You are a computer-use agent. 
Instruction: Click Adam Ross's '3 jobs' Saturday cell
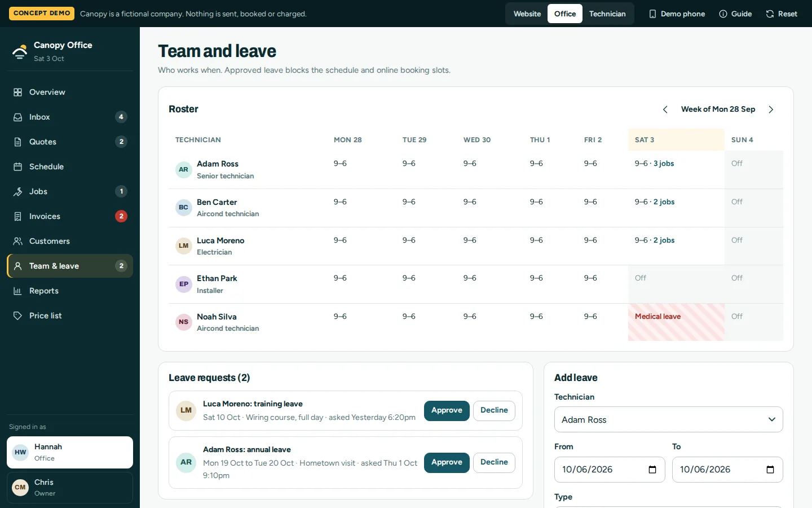[x=676, y=169]
